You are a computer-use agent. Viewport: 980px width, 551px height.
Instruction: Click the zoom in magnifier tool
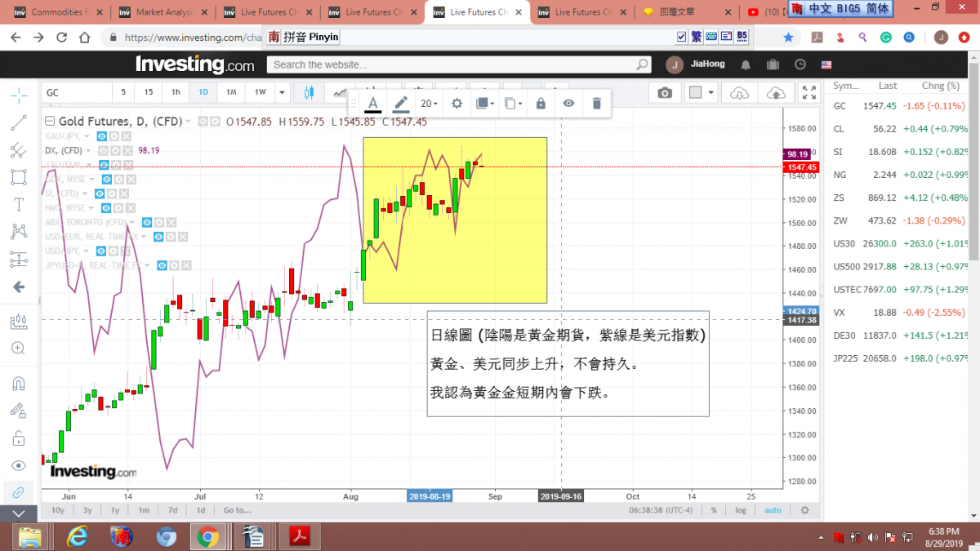tap(18, 349)
